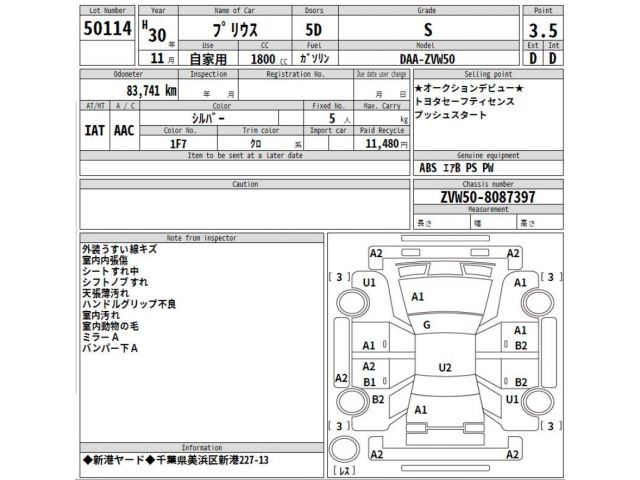This screenshot has width=640, height=480.
Task: Click the D rating under Int
Action: click(553, 58)
